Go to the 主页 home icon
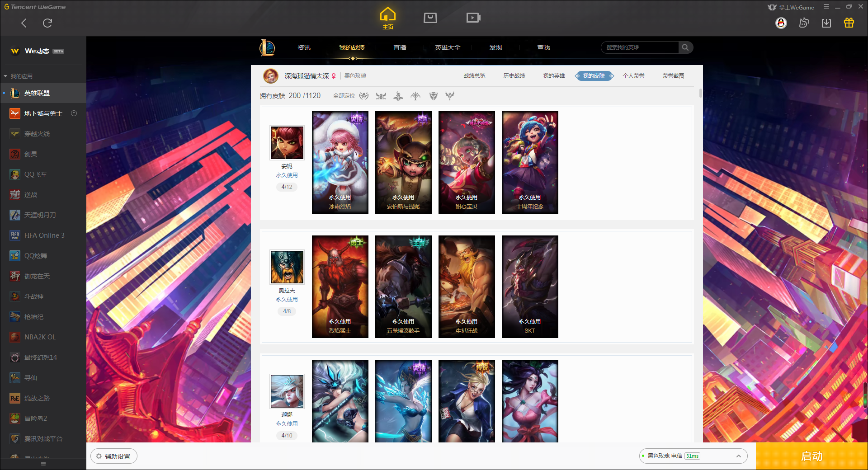This screenshot has height=470, width=868. point(388,19)
